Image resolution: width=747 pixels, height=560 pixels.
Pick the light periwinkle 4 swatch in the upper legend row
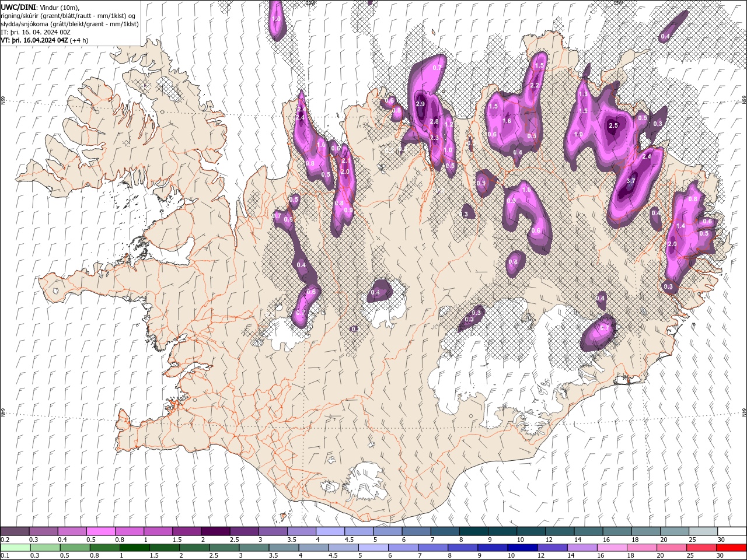[x=330, y=531]
